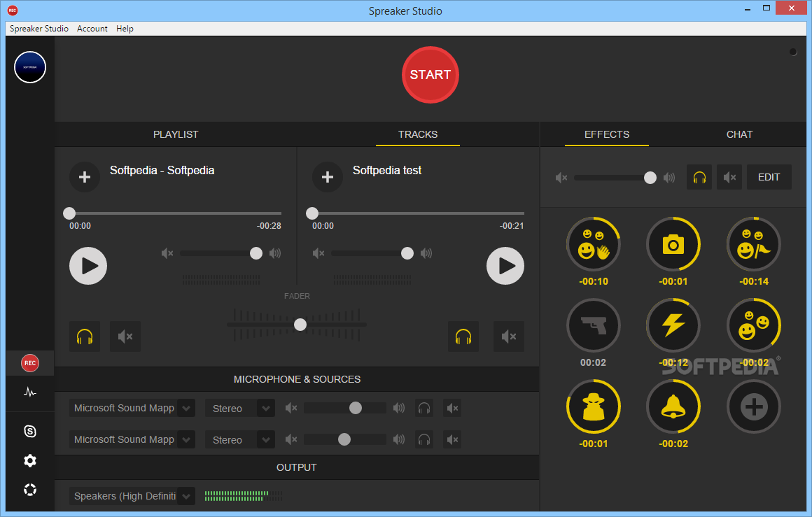812x517 pixels.
Task: Toggle headphone monitoring for effects
Action: (699, 178)
